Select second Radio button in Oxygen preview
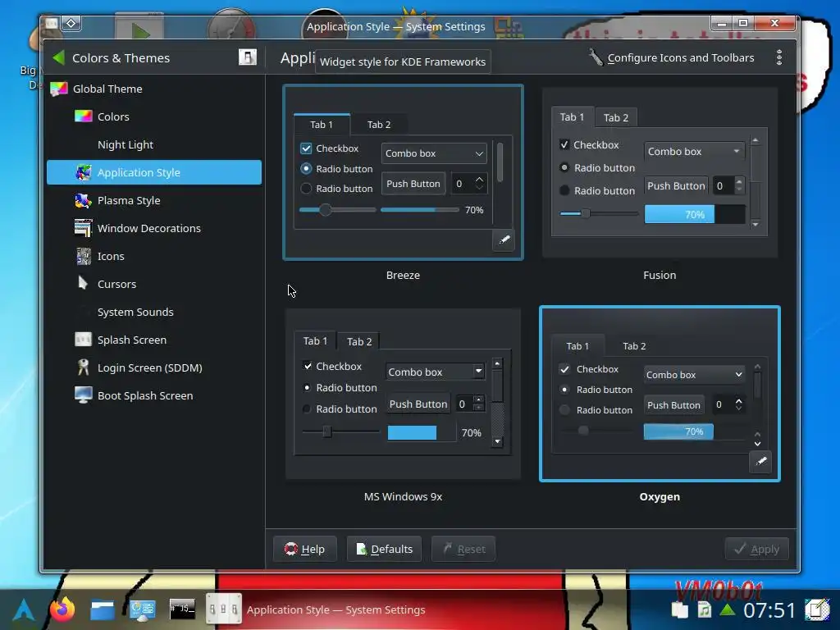840x630 pixels. (x=564, y=410)
